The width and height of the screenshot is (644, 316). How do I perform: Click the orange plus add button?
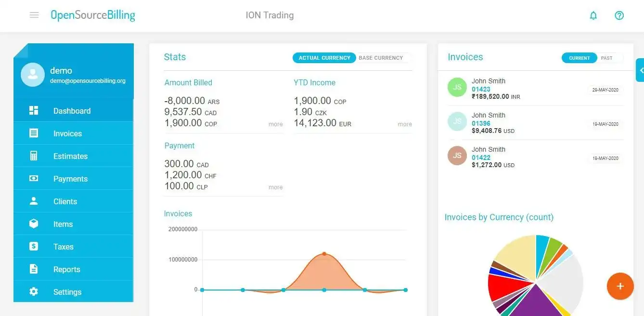(x=620, y=286)
